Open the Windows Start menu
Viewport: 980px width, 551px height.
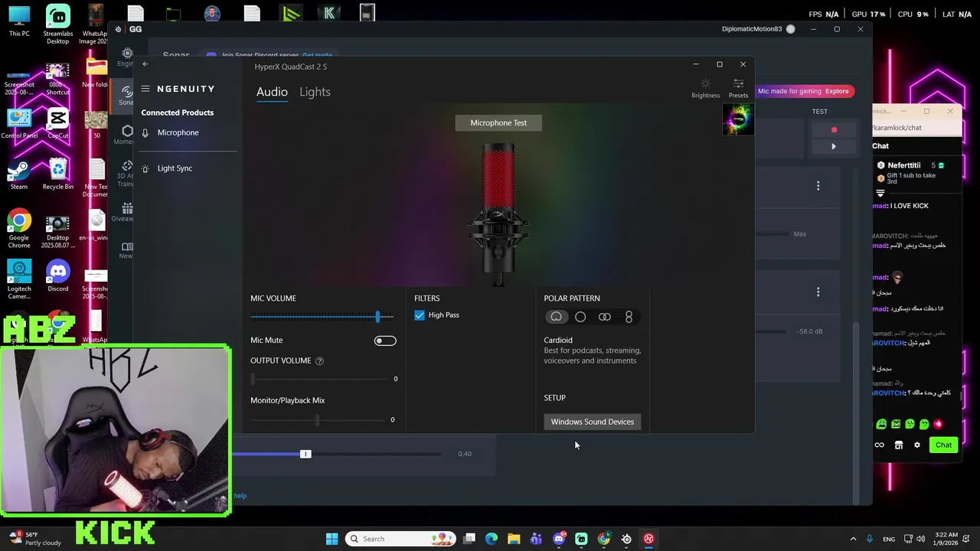point(332,539)
